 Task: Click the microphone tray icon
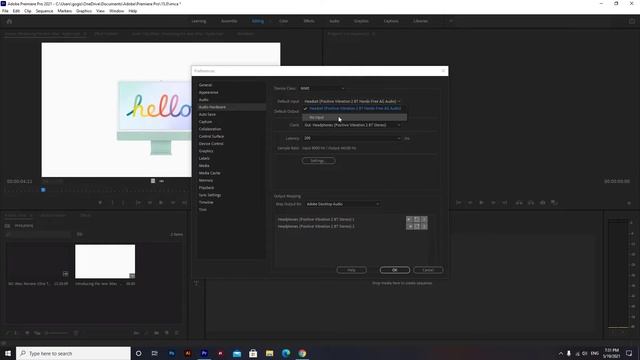(x=569, y=353)
